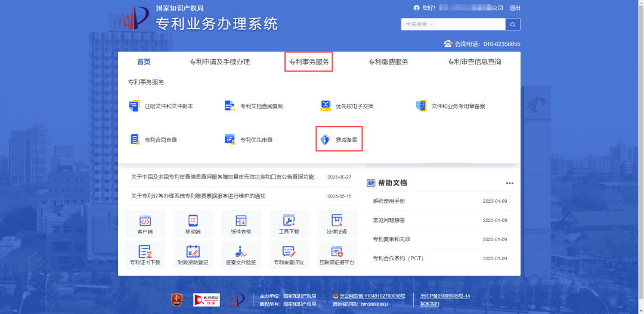Switch to the 首页 tab
Viewport: 644px width, 314px height.
(x=144, y=62)
